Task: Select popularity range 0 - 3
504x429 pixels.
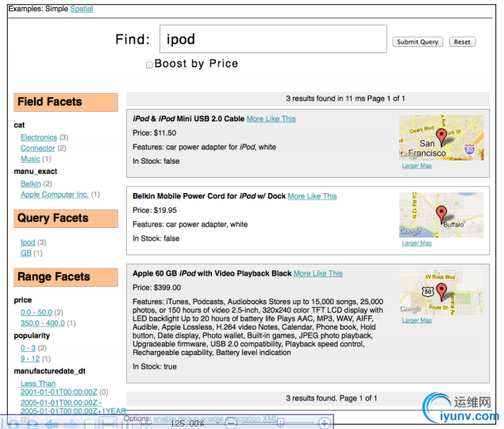Action: coord(28,348)
